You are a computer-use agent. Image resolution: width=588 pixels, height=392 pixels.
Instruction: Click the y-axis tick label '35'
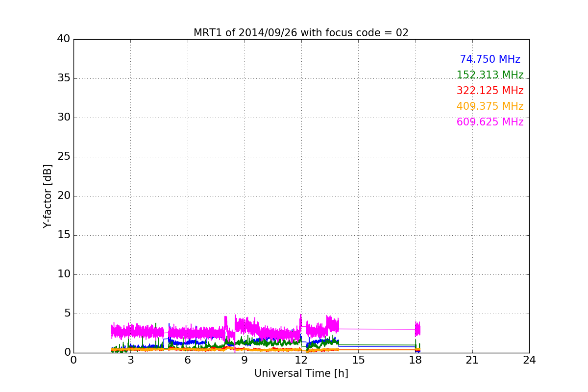pyautogui.click(x=64, y=78)
